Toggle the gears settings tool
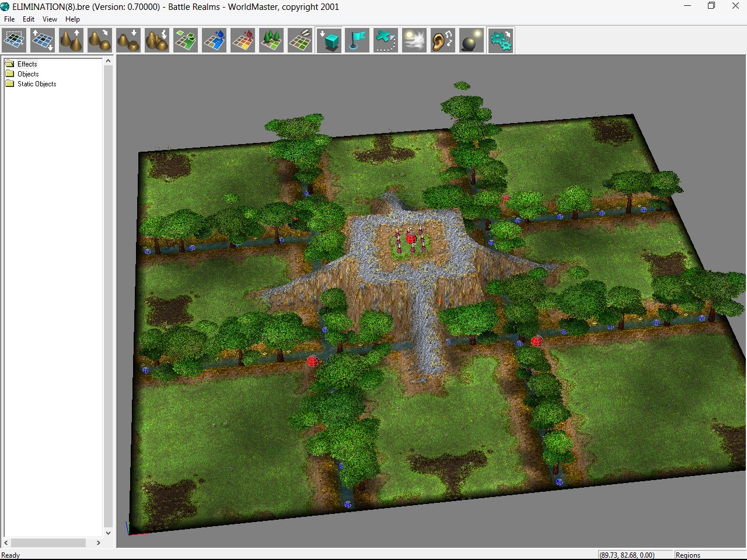Image resolution: width=747 pixels, height=560 pixels. (x=501, y=41)
